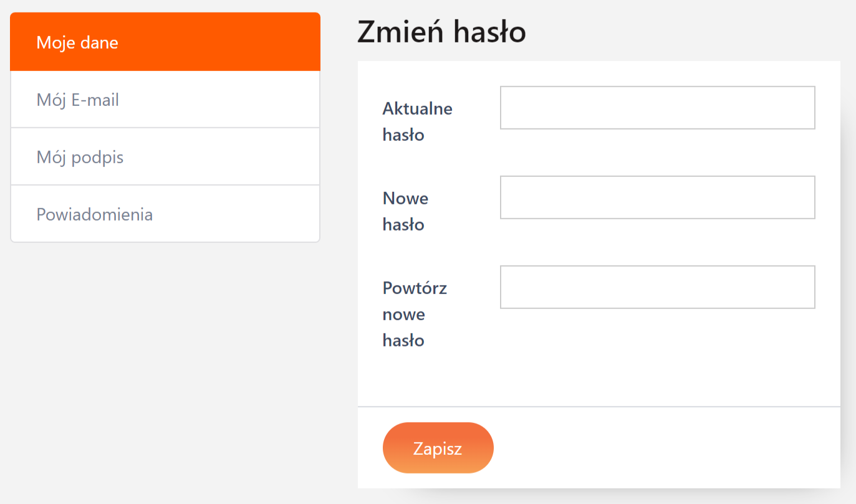Open the signature settings sidebar entry
Screen dimensions: 856x504
[x=165, y=157]
